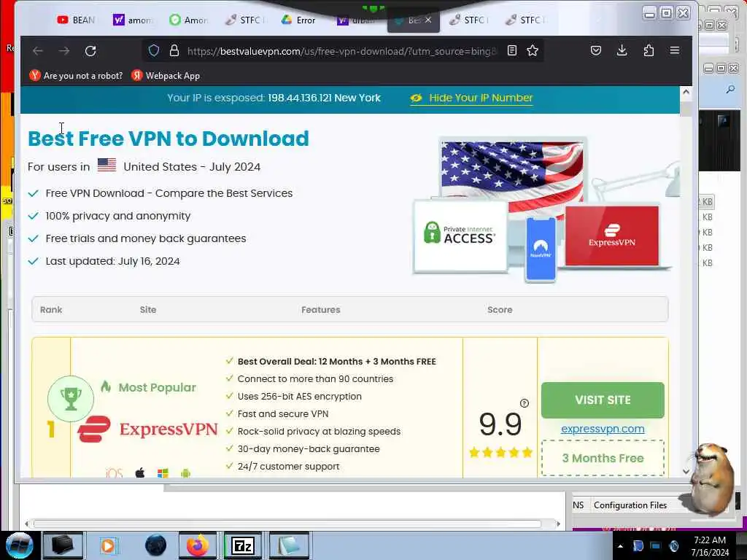Switch to the BEAN YouTube tab
747x560 pixels.
(76, 20)
